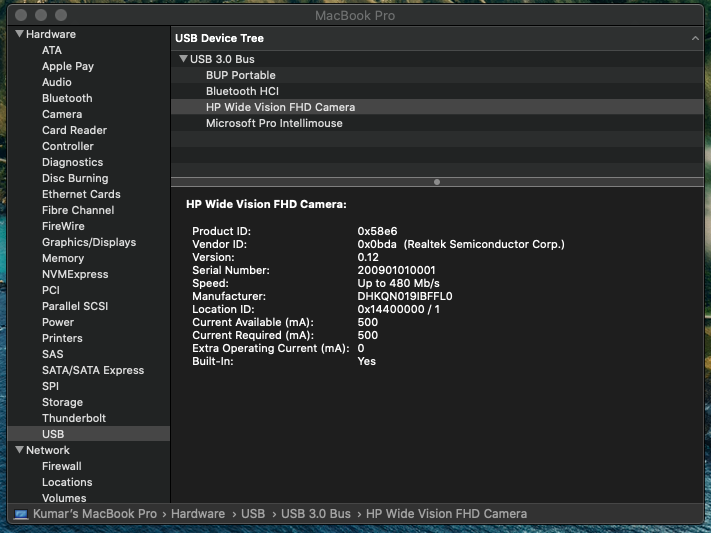Click HP Wide Vision FHD Camera path segment

[446, 514]
